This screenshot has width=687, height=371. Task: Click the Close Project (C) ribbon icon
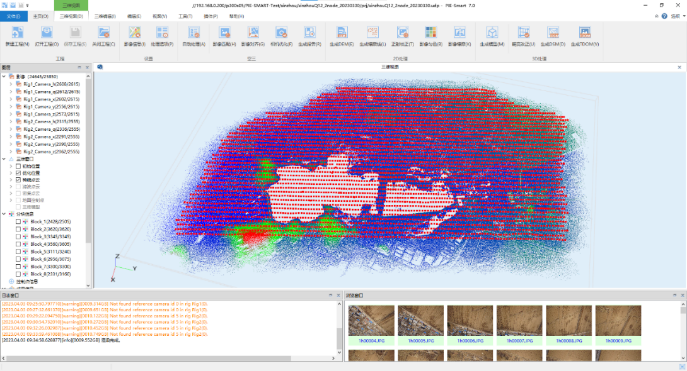point(103,32)
